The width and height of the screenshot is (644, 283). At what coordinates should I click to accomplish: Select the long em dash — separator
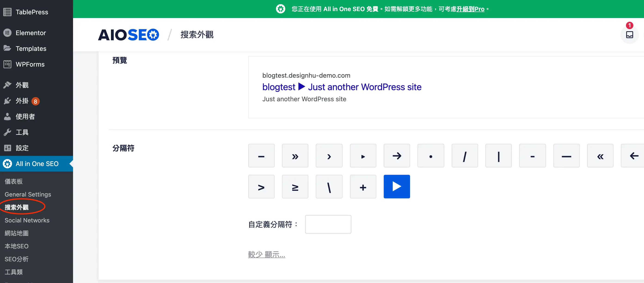point(567,156)
